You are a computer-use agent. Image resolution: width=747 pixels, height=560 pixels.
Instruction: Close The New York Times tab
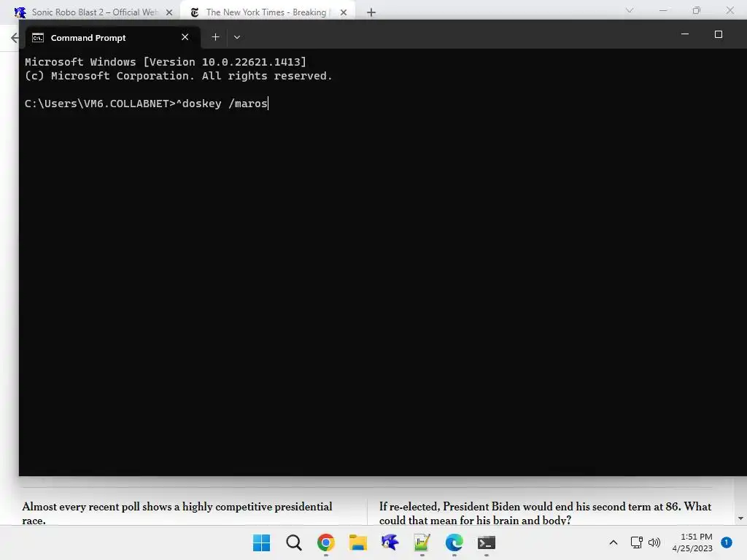pos(344,12)
